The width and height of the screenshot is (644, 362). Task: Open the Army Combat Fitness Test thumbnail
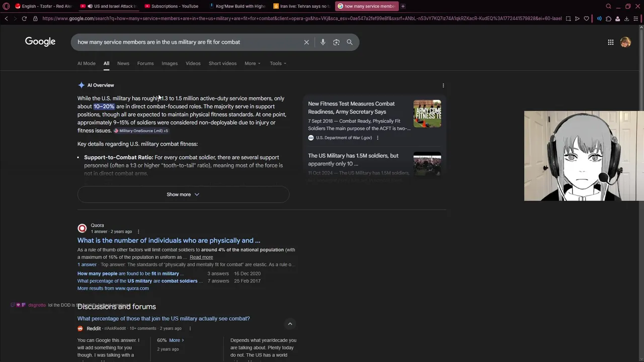tap(427, 114)
